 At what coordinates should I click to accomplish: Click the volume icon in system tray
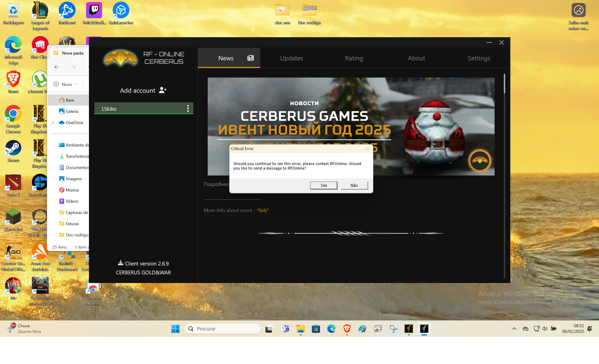pos(545,328)
